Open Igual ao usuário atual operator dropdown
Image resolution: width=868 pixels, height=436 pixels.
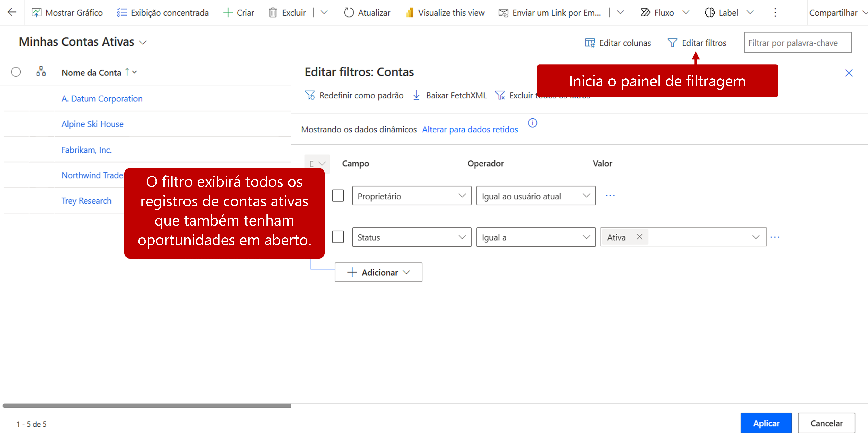click(x=536, y=196)
